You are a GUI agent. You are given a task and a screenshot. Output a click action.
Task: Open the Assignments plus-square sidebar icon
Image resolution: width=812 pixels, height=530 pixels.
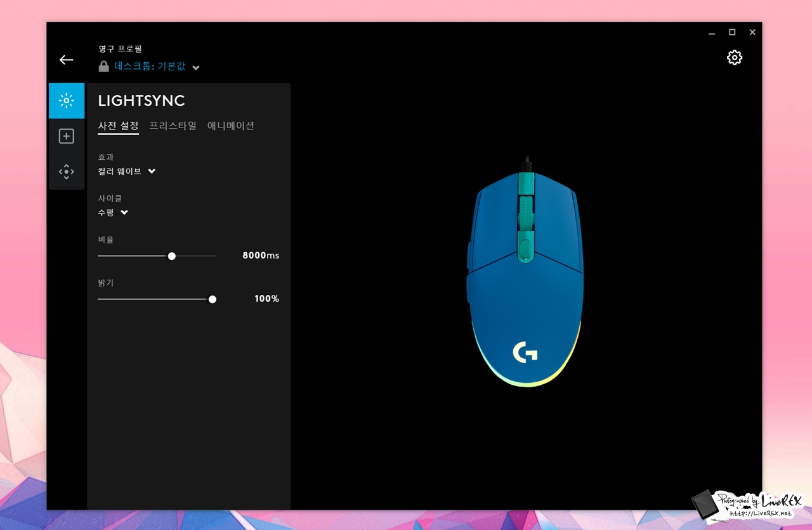coord(67,136)
